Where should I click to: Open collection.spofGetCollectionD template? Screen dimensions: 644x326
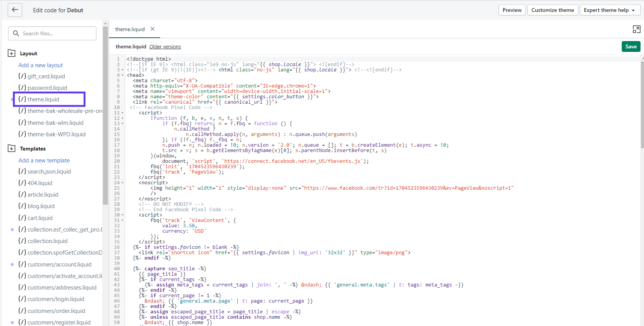pos(60,253)
